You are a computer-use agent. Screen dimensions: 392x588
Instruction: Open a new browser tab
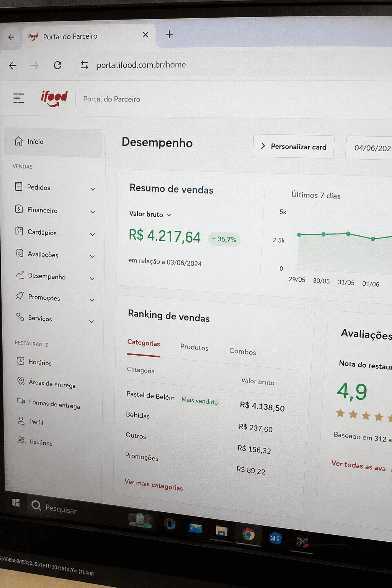click(169, 34)
